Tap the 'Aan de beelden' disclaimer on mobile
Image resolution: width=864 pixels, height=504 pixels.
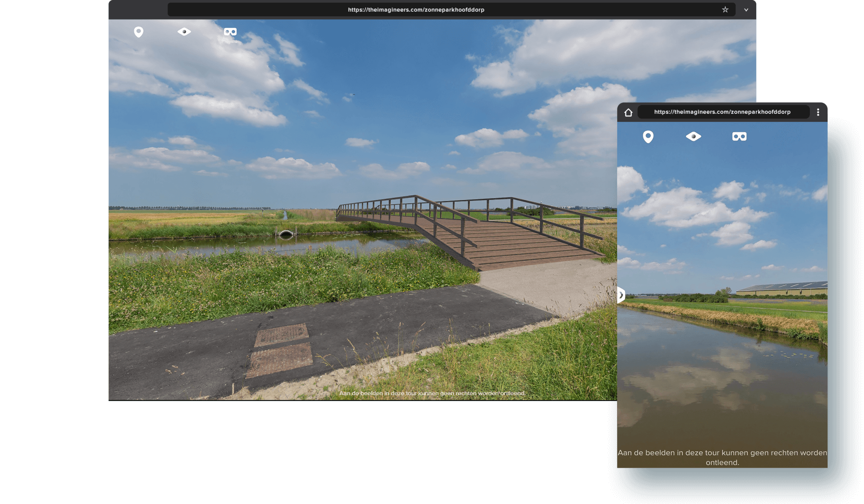tap(722, 457)
